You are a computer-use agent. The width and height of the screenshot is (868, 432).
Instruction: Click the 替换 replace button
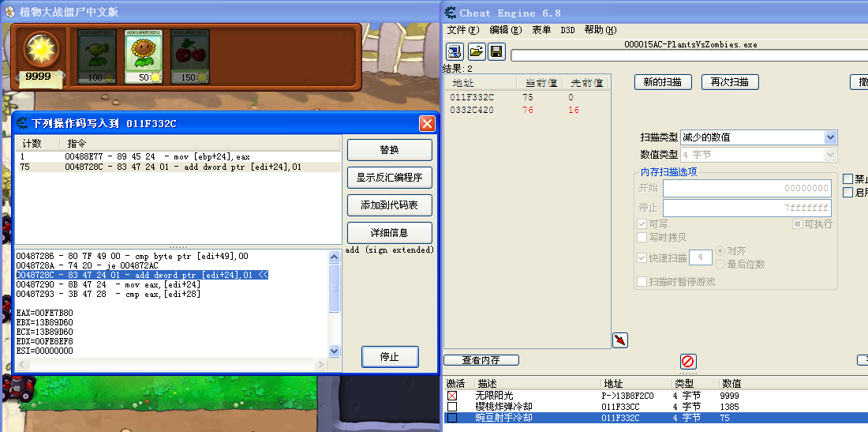point(390,150)
